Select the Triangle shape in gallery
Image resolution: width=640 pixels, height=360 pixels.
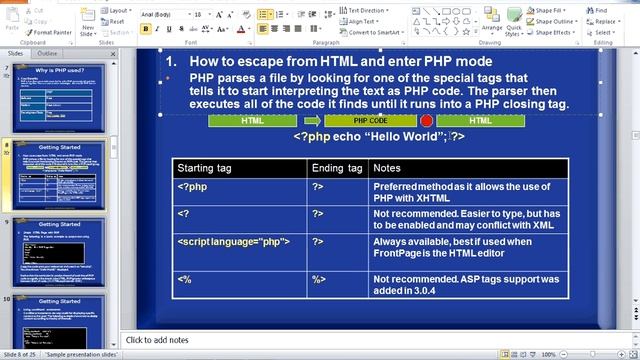416,21
